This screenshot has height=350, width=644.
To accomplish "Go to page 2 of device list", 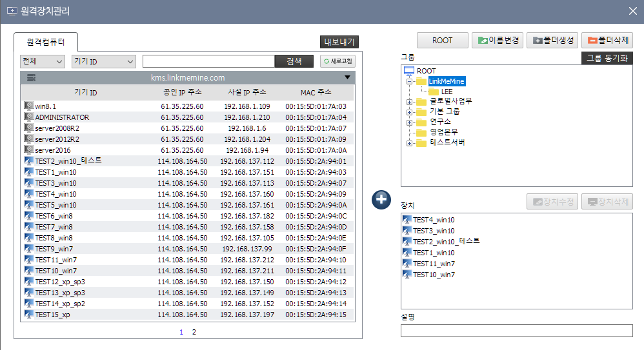I will tap(194, 332).
